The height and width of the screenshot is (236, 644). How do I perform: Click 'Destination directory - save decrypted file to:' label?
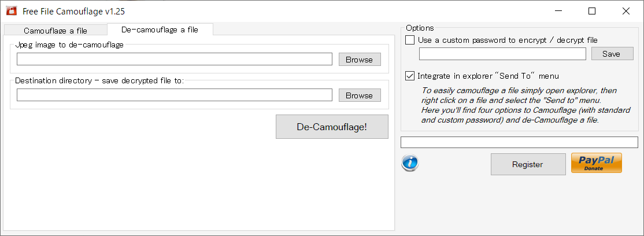click(x=99, y=80)
